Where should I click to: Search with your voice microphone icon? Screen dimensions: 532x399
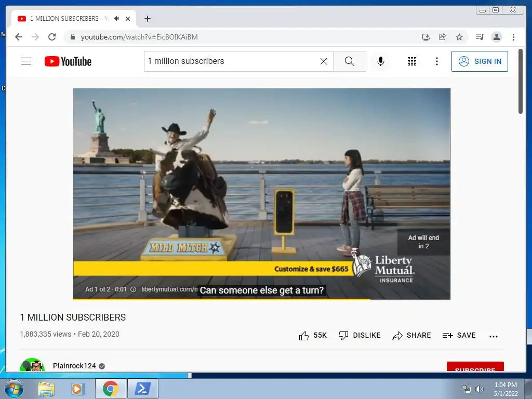(381, 61)
